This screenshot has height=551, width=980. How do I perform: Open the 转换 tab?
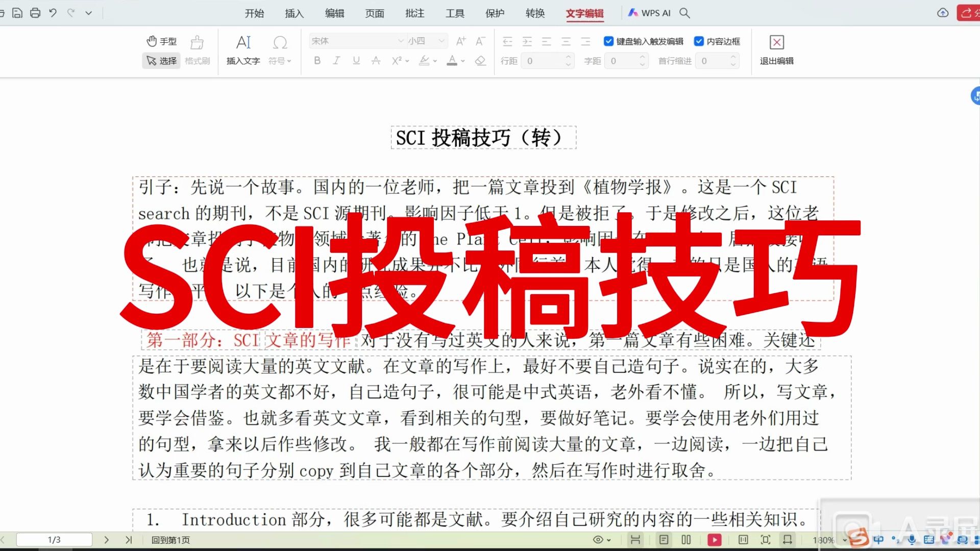click(x=535, y=13)
